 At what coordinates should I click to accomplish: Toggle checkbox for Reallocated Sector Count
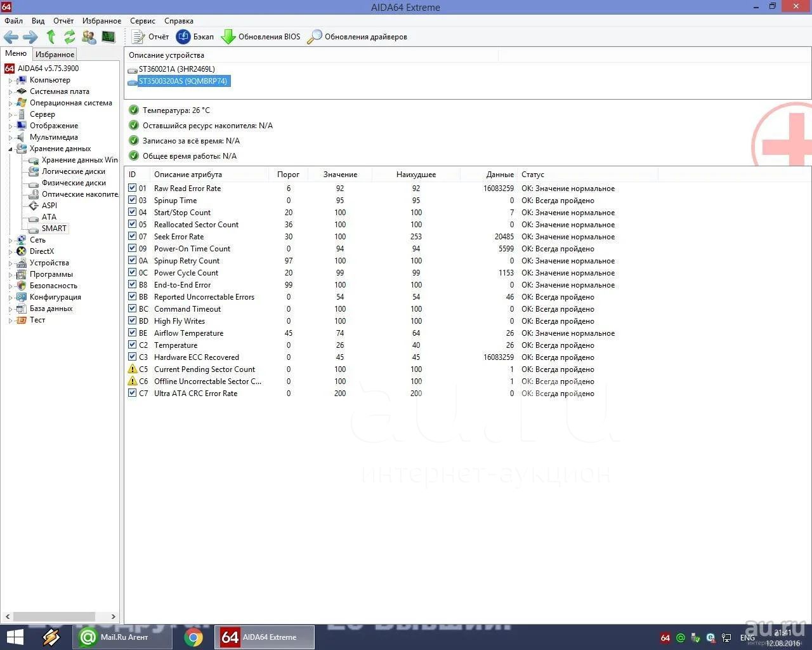coord(132,224)
